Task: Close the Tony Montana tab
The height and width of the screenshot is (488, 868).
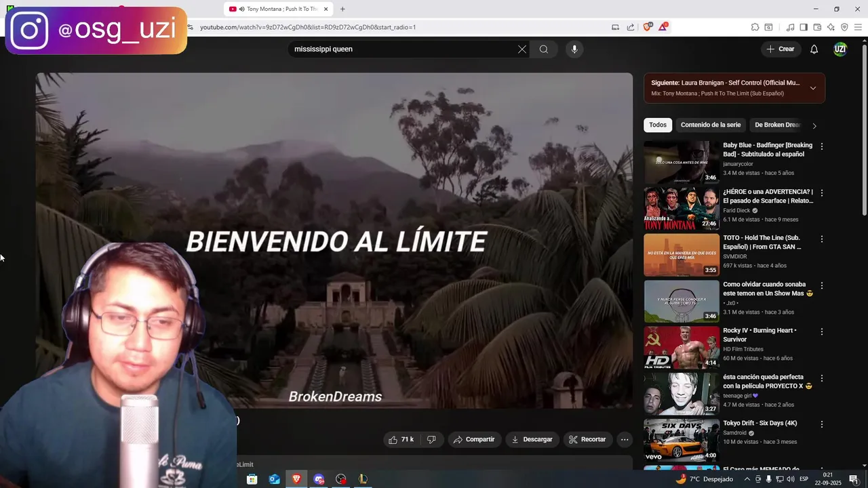Action: [x=325, y=9]
